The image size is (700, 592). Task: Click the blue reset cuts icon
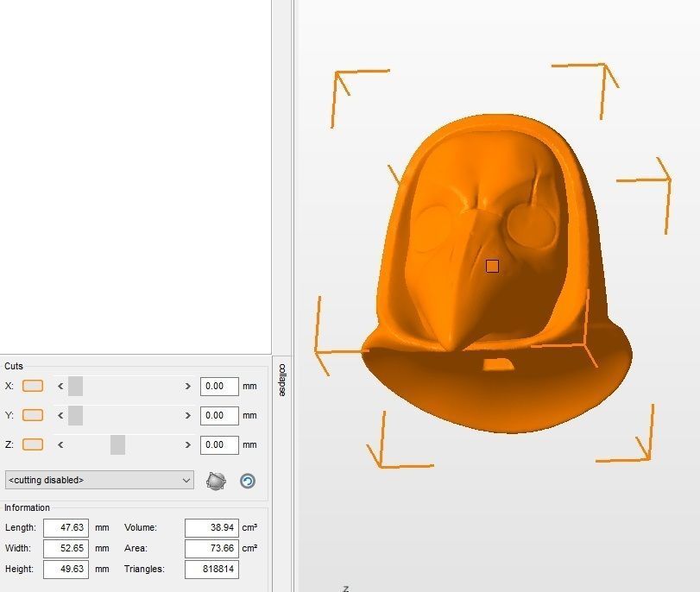pos(248,481)
